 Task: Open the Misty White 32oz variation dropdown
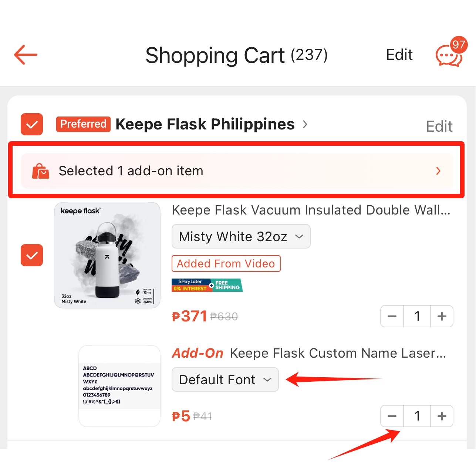click(x=241, y=236)
